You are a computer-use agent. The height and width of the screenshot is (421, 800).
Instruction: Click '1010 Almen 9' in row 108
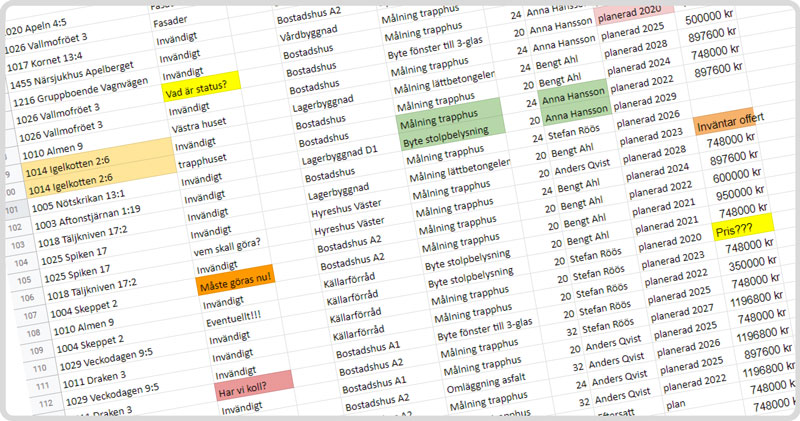84,327
